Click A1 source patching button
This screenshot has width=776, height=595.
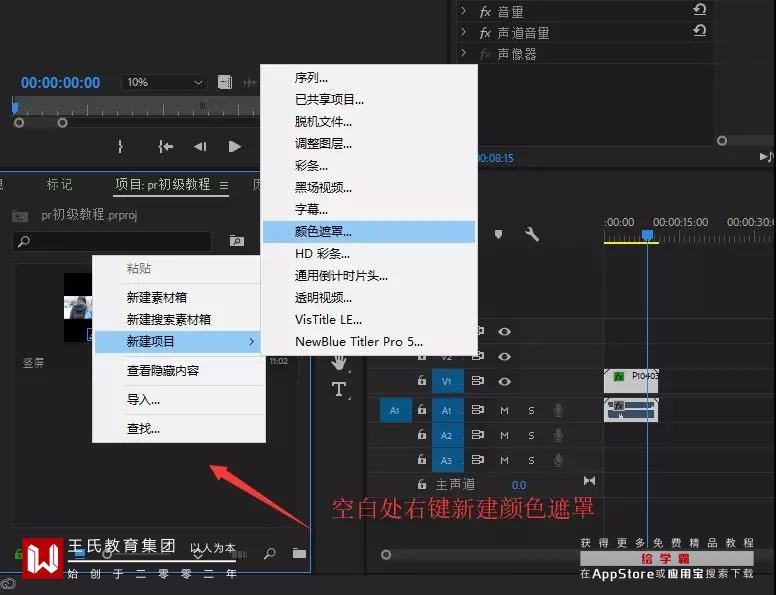click(x=395, y=410)
